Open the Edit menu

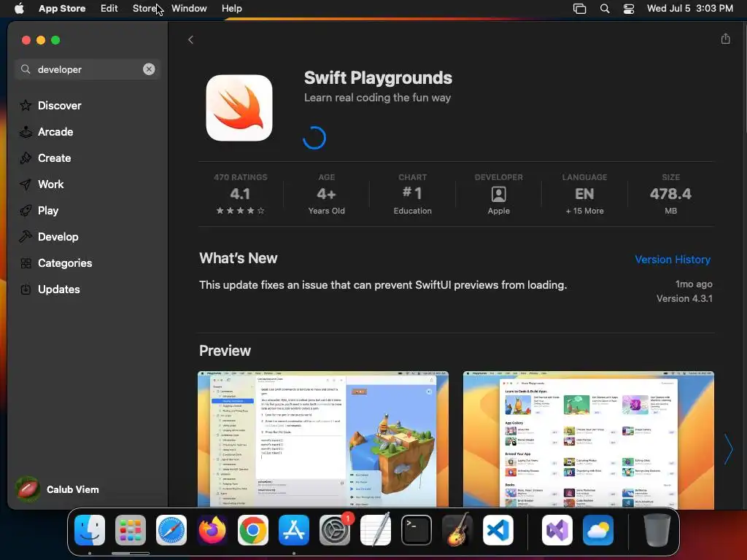109,8
